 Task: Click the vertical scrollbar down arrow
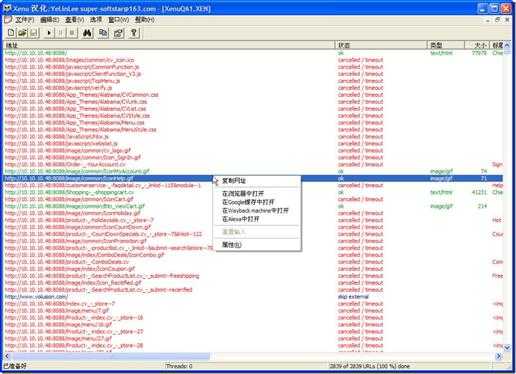(x=507, y=348)
